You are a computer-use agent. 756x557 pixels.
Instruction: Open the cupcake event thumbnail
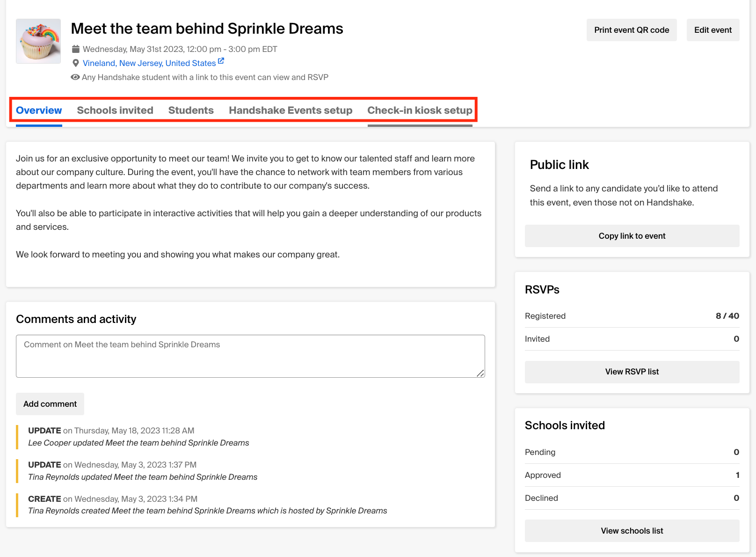coord(38,41)
